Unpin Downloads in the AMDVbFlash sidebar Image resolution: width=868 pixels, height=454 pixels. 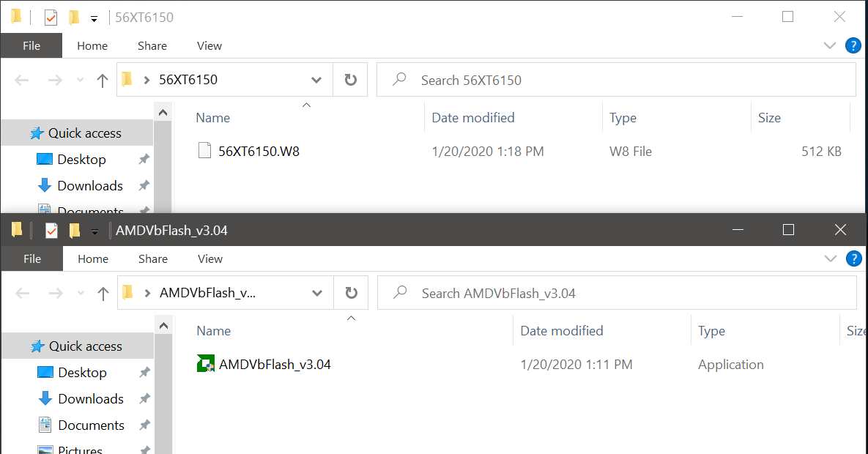144,398
